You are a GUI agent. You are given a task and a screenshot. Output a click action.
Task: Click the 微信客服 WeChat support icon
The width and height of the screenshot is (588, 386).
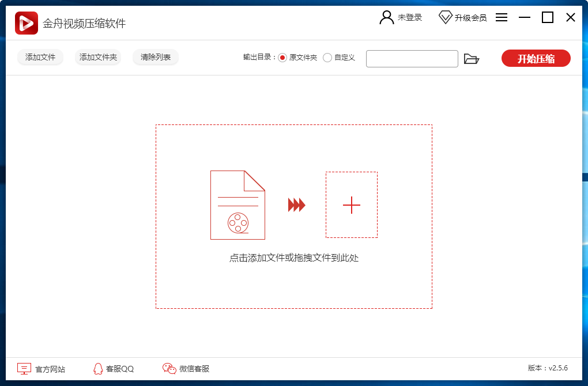click(x=169, y=368)
